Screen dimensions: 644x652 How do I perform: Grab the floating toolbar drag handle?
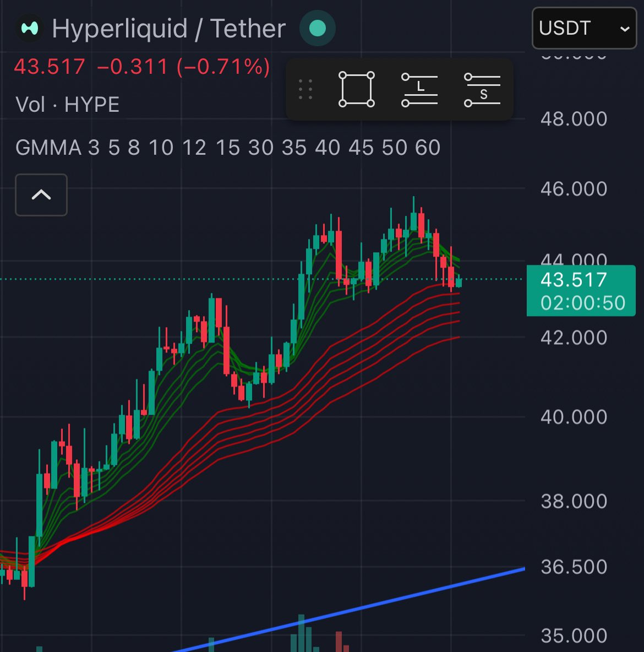pyautogui.click(x=305, y=89)
